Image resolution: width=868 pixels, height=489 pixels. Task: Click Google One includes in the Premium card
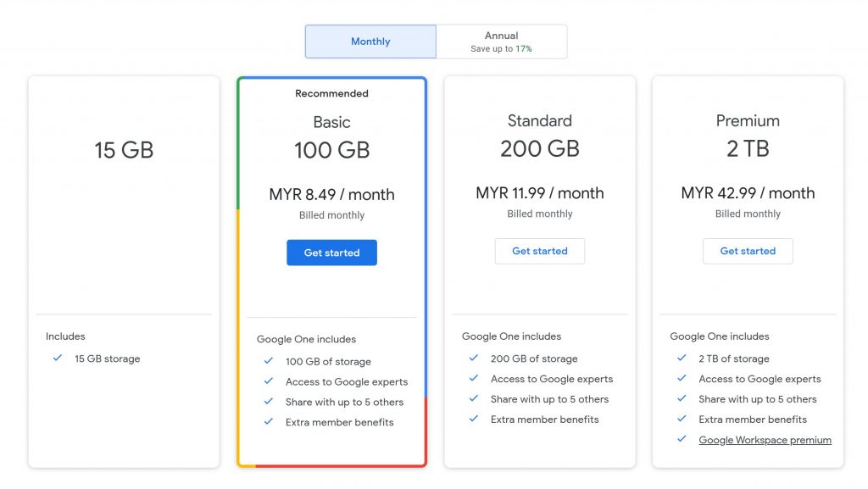720,336
